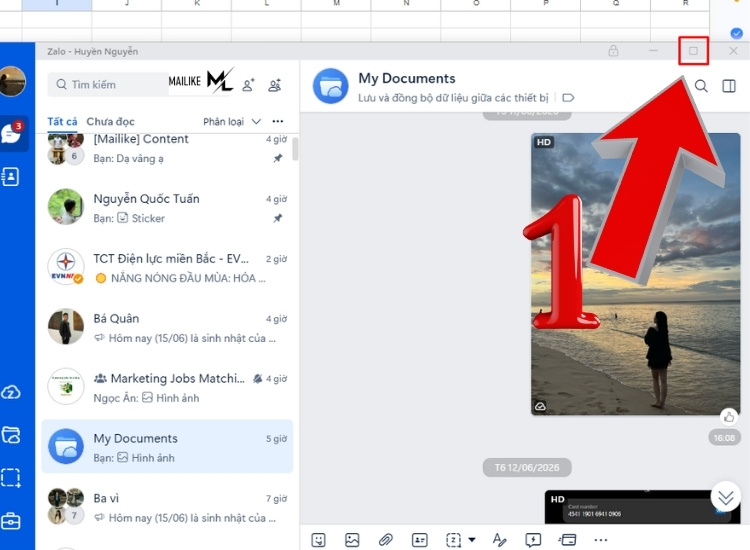This screenshot has height=550, width=750.
Task: Click the card with list icon
Action: coord(567,540)
